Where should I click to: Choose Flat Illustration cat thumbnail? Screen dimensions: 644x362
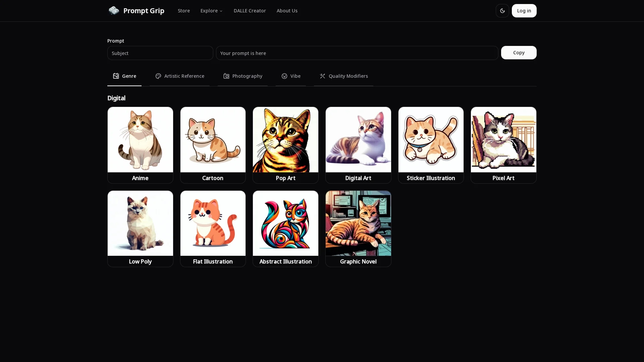213,223
